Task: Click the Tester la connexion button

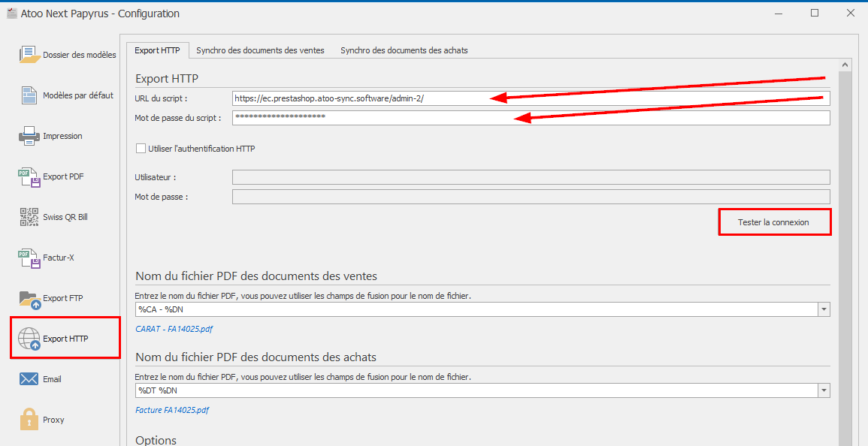Action: point(774,222)
